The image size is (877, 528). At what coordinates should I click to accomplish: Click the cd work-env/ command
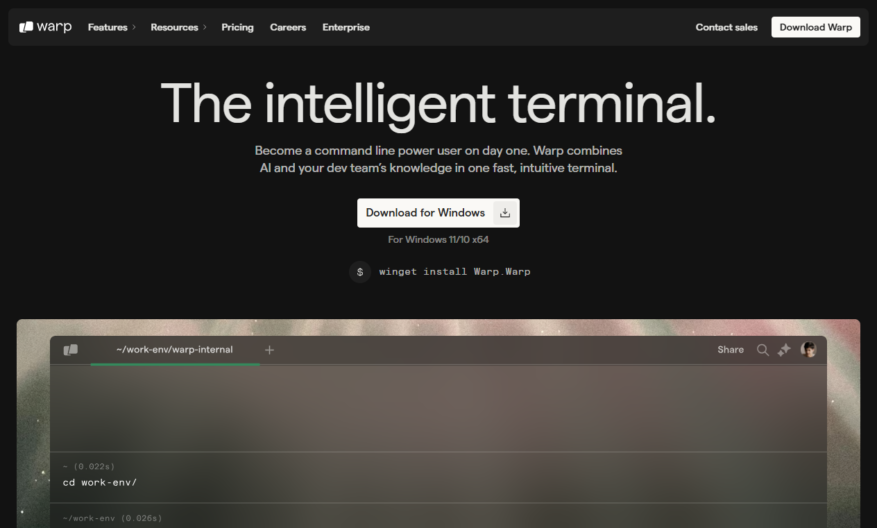[x=100, y=482]
